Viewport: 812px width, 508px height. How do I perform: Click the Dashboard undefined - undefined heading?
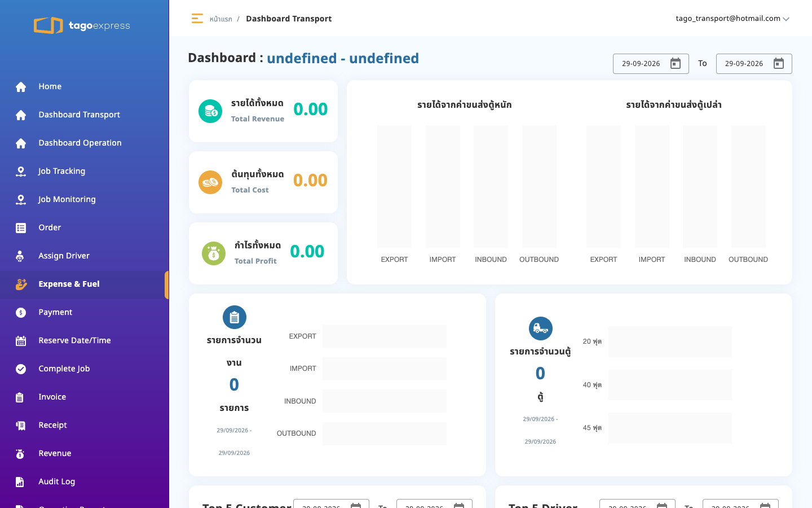pyautogui.click(x=303, y=58)
